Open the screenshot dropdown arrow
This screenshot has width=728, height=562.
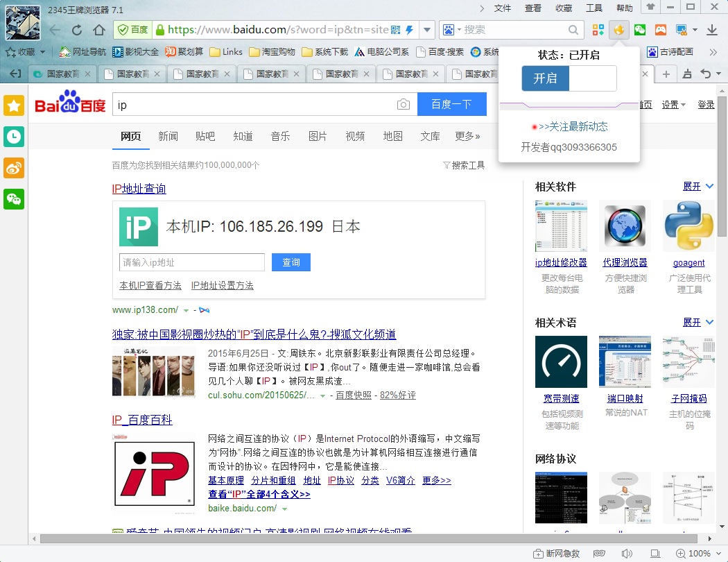[x=695, y=31]
